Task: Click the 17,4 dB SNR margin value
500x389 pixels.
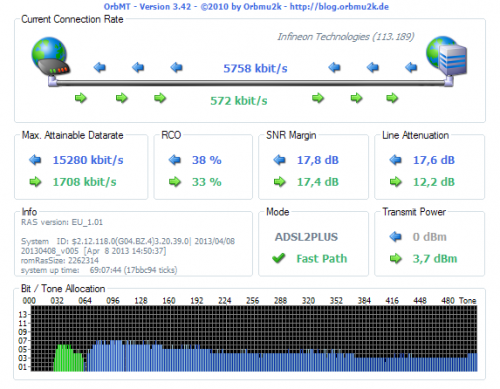Action: (318, 182)
